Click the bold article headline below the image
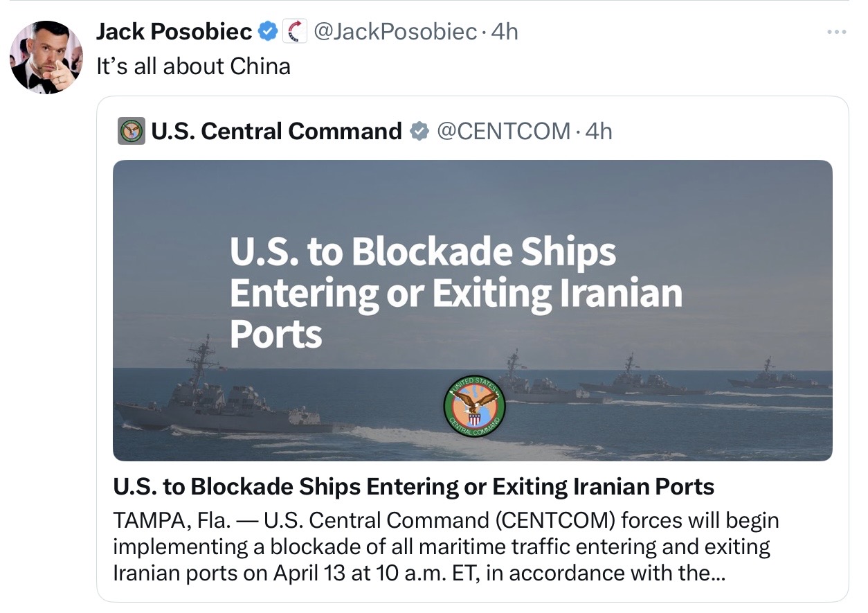This screenshot has height=613, width=868. pos(413,486)
